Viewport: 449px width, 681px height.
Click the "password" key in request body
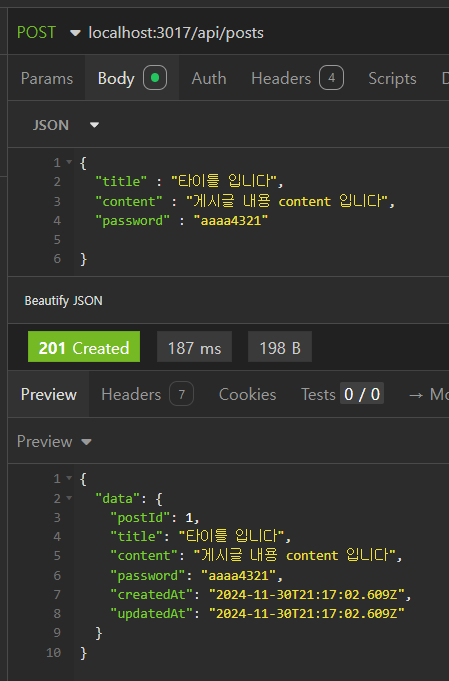(132, 221)
